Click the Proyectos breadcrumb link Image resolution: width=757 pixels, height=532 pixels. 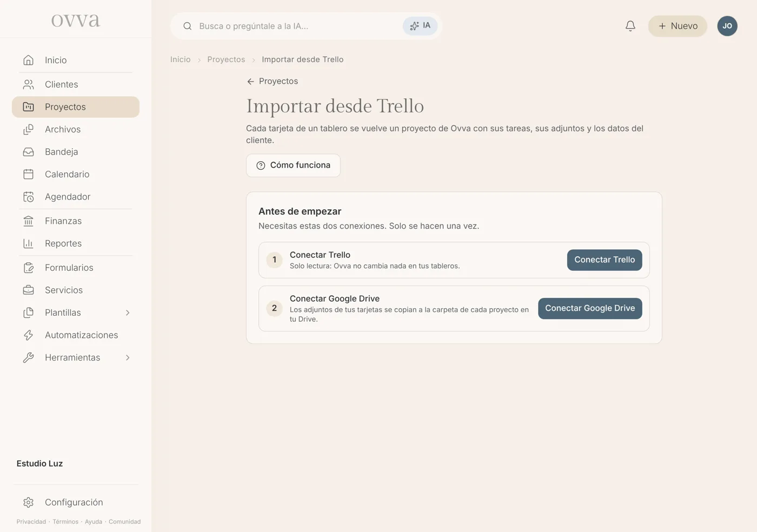(x=226, y=59)
